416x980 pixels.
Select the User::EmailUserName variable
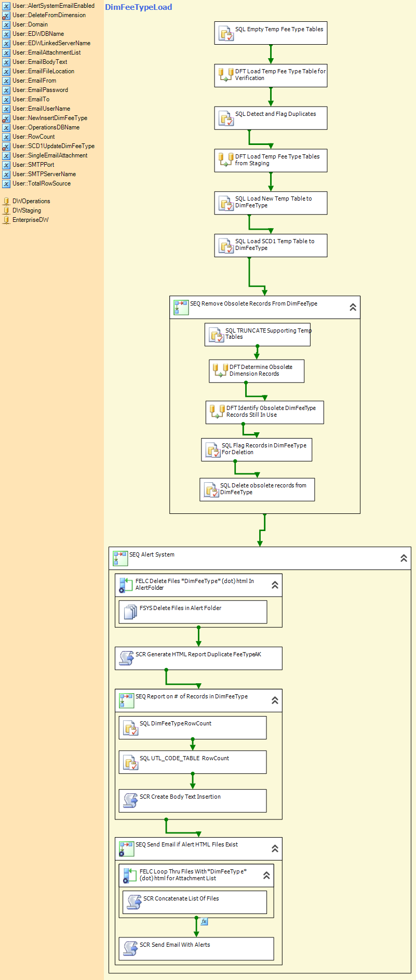[x=42, y=109]
